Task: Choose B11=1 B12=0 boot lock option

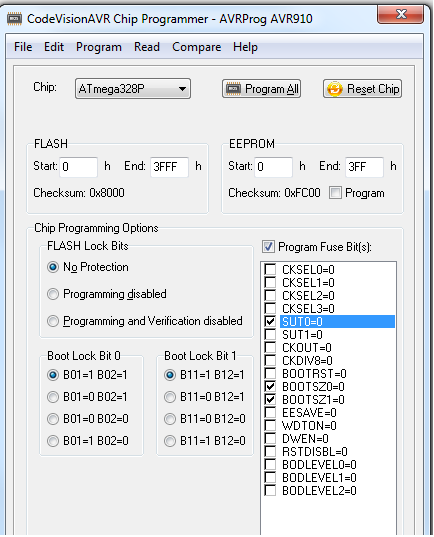Action: [170, 440]
